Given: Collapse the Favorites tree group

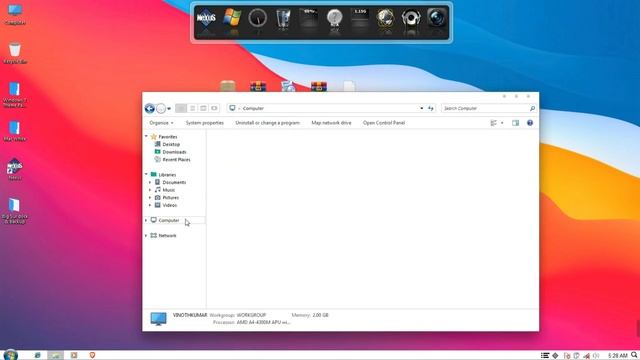Looking at the screenshot, I should (146, 136).
